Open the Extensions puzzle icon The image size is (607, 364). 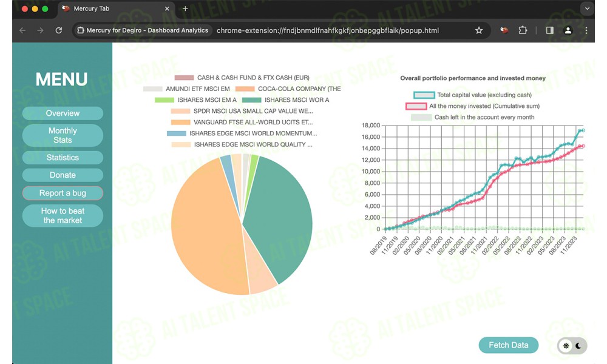pos(523,30)
